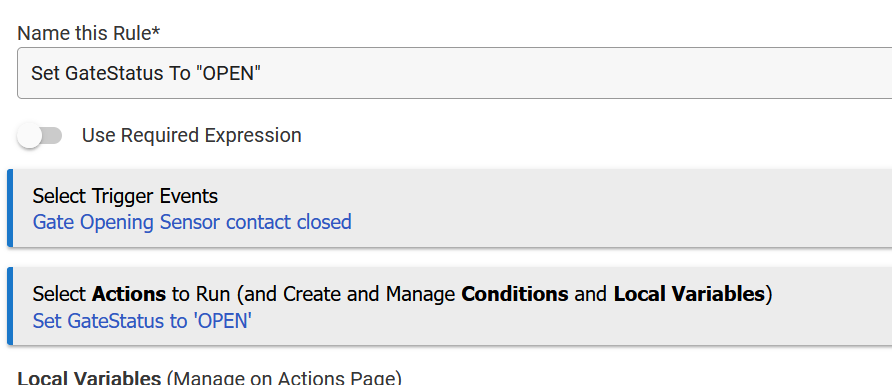This screenshot has width=892, height=385.
Task: Click the 'Local Variables' section label at bottom
Action: pos(89,378)
